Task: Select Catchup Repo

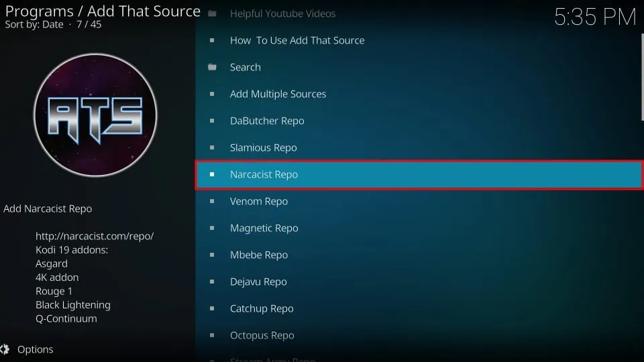Action: [x=419, y=308]
